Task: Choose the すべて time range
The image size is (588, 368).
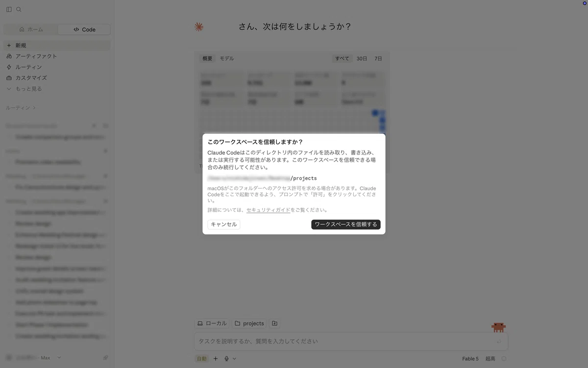Action: [x=342, y=58]
